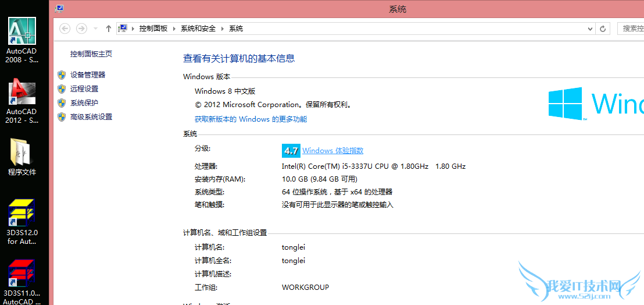Click the 64 位操作系统 system type text
This screenshot has height=305, width=644.
click(337, 191)
